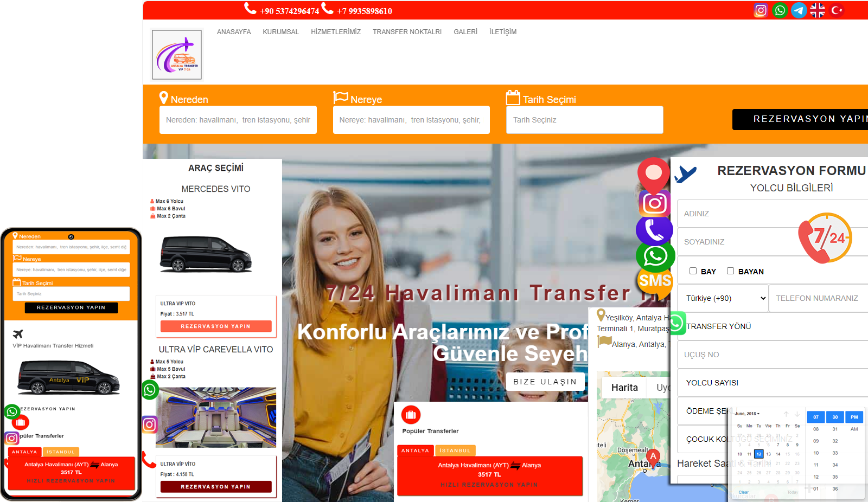The width and height of the screenshot is (868, 502).
Task: Open the large floating Instagram icon
Action: (654, 203)
